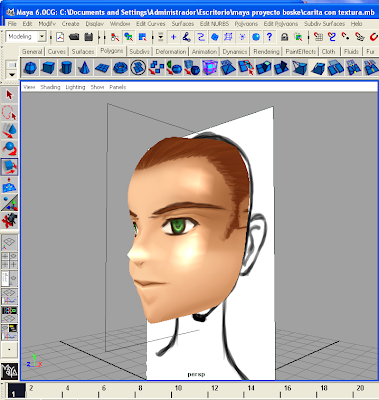Screen dimensions: 379x400
Task: Switch to select by object type mode
Action: click(129, 37)
